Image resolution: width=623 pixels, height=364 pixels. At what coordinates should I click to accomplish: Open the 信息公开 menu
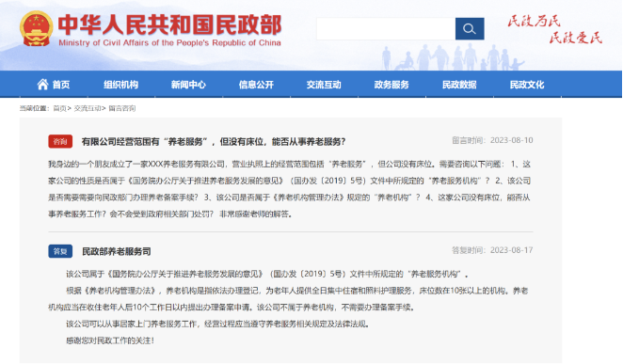(x=256, y=85)
